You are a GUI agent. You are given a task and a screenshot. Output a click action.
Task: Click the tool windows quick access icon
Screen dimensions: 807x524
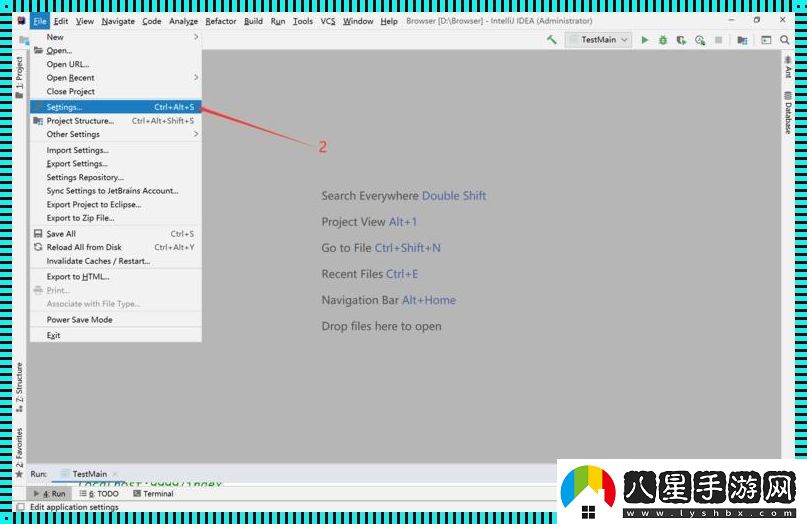[x=21, y=507]
